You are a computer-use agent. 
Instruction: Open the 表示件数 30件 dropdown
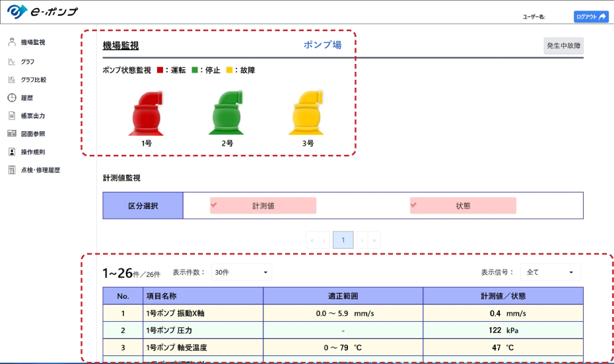[x=241, y=272]
